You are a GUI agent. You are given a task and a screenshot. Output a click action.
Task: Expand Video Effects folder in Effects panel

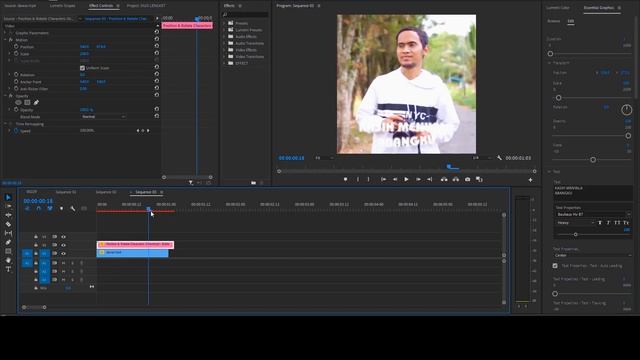tap(224, 50)
